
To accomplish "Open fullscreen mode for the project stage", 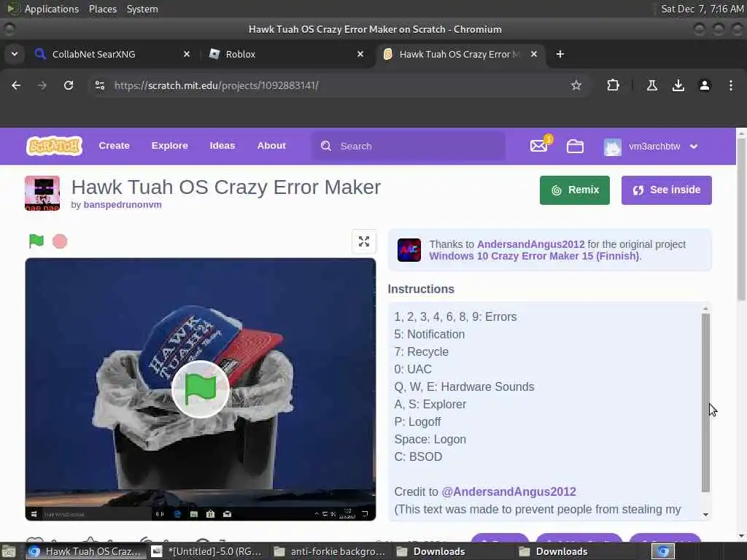I will click(x=364, y=241).
